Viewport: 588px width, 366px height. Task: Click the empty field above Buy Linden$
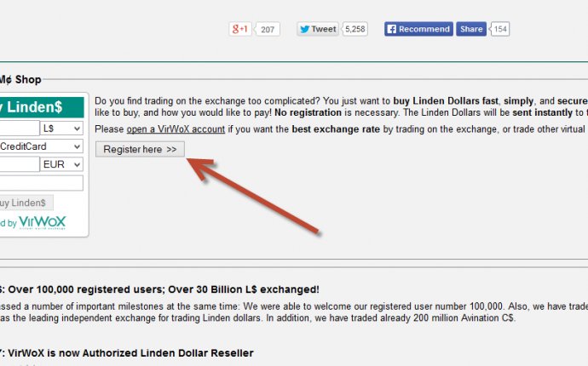coord(41,183)
